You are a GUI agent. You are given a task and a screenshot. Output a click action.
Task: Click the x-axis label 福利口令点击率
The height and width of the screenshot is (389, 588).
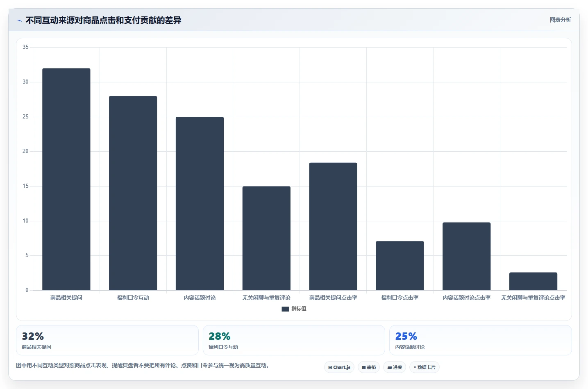point(400,298)
